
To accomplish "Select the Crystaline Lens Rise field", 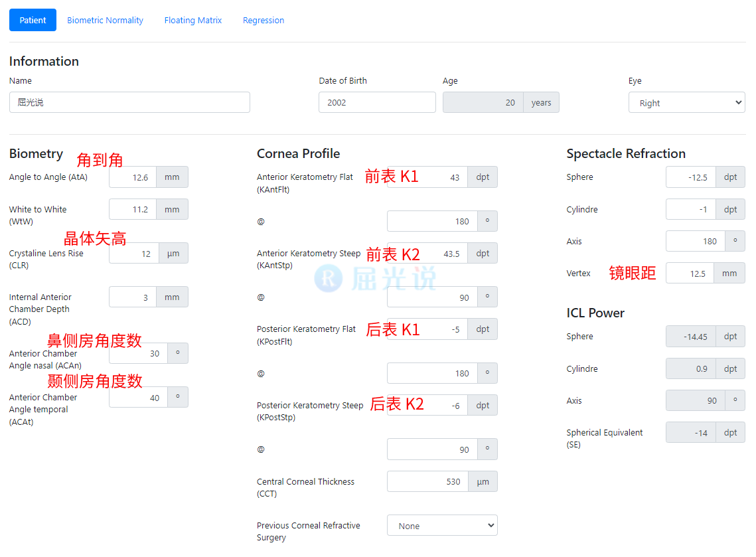I will click(134, 254).
